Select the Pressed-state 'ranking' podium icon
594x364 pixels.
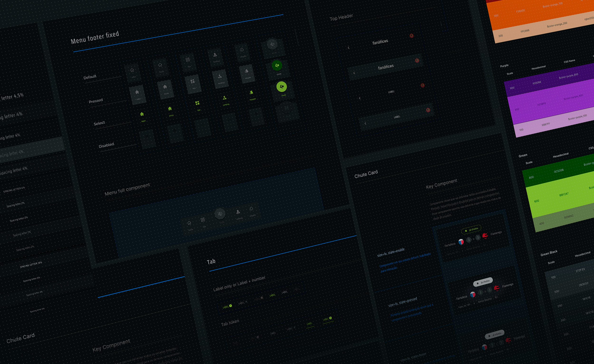coord(220,76)
